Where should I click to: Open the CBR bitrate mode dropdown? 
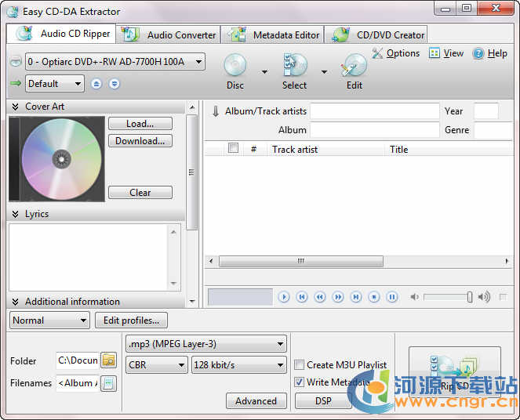(157, 365)
